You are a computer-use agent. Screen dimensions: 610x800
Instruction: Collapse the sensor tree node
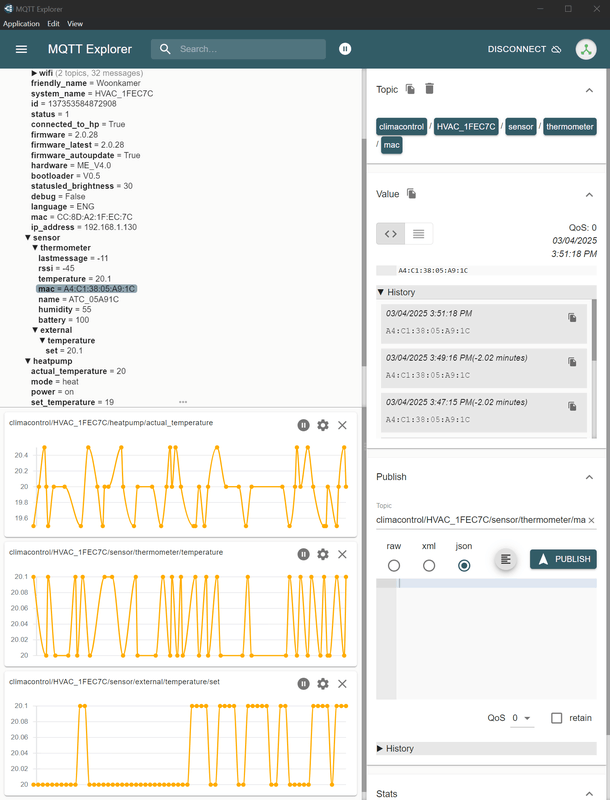click(28, 238)
